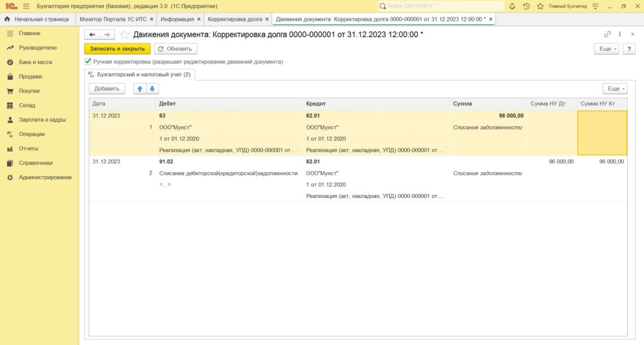This screenshot has height=345, width=644.
Task: Switch to Корректировка долга tab
Action: [235, 19]
